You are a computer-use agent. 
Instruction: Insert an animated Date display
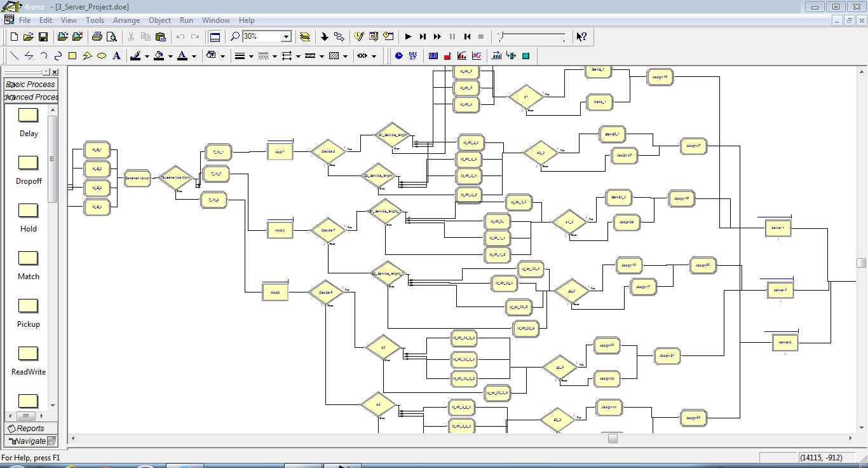pos(413,56)
